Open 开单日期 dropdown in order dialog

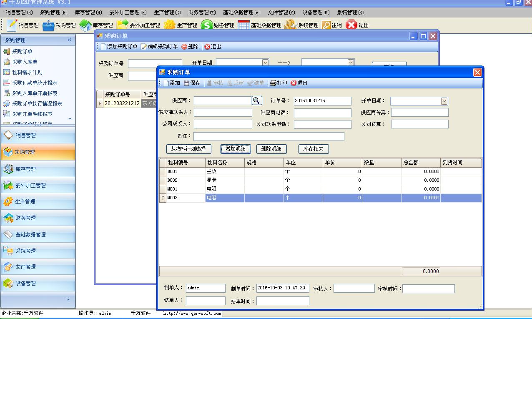(444, 101)
